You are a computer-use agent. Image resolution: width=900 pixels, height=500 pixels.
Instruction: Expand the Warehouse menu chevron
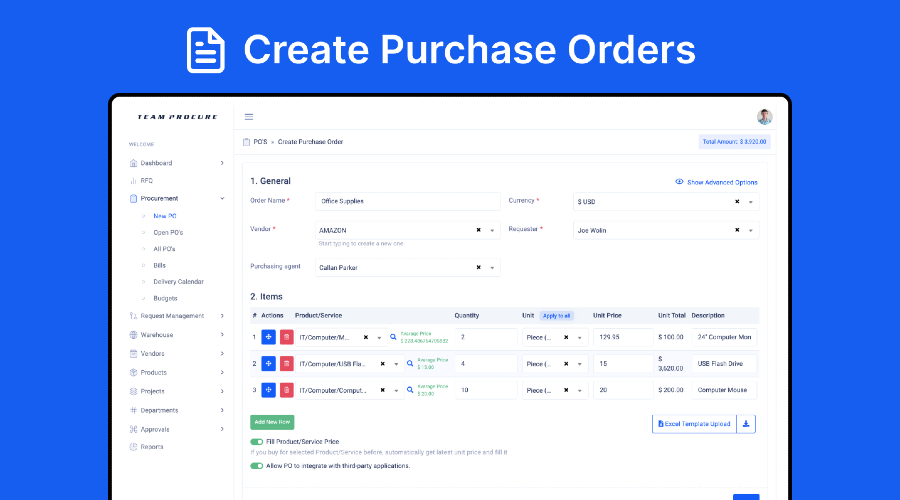[x=222, y=335]
